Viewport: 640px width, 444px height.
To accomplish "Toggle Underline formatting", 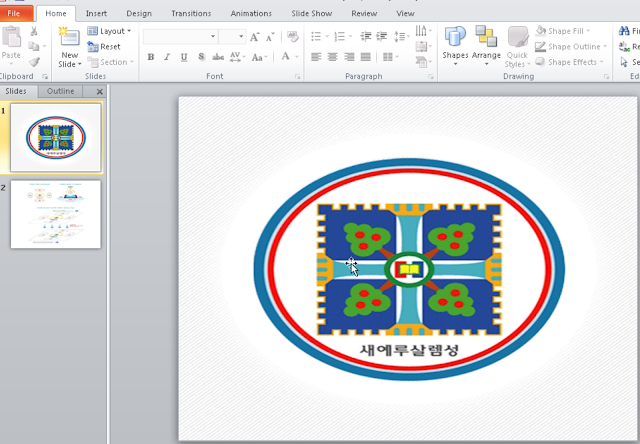I will tap(184, 57).
